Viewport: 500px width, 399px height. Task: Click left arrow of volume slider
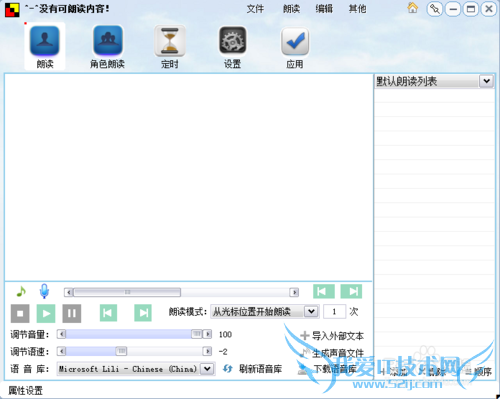[61, 334]
